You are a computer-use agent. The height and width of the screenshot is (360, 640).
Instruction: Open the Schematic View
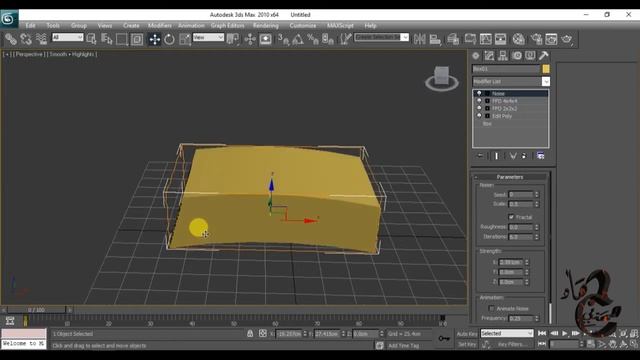tap(501, 39)
